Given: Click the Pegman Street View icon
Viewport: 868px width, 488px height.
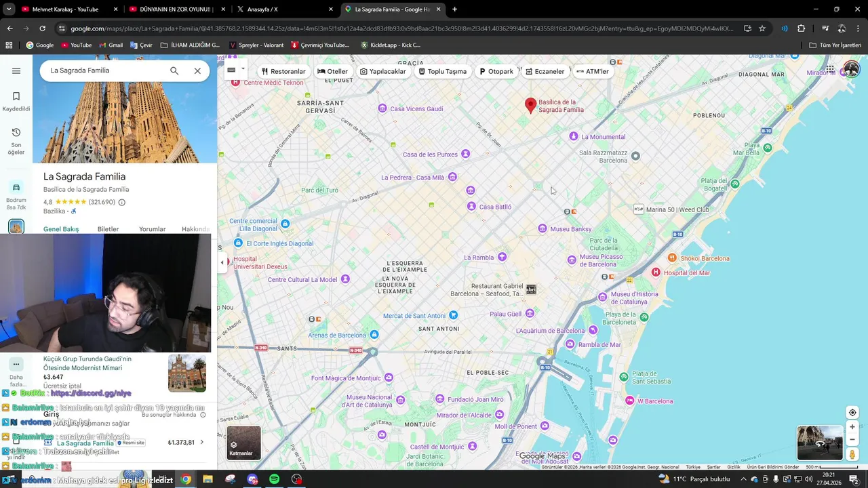Looking at the screenshot, I should pos(852,455).
